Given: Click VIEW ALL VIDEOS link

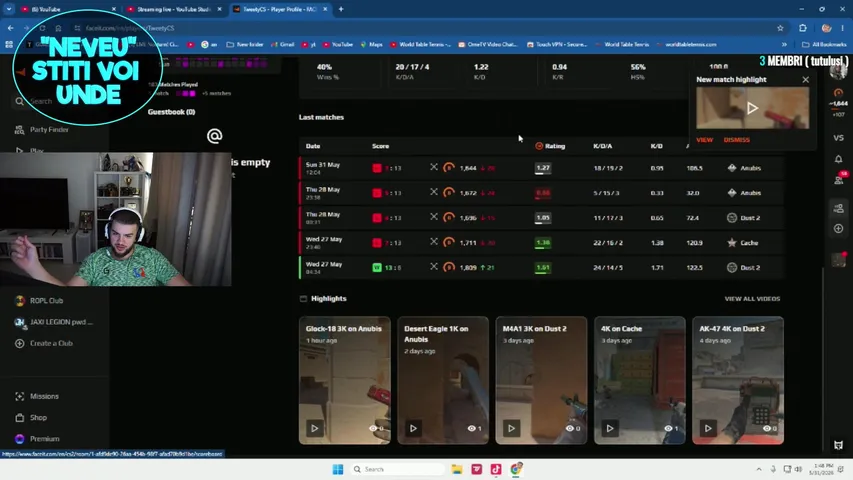Looking at the screenshot, I should (x=752, y=299).
